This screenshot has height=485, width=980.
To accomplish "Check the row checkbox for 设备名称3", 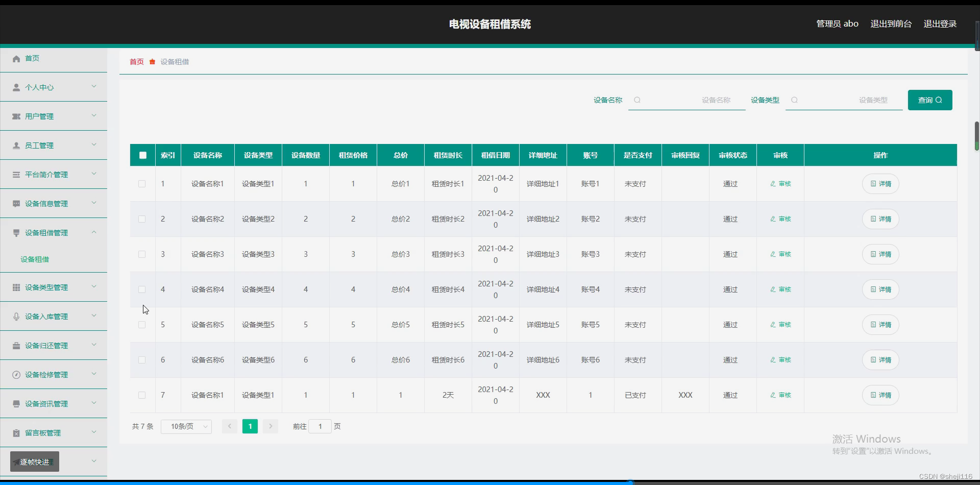I will click(141, 254).
